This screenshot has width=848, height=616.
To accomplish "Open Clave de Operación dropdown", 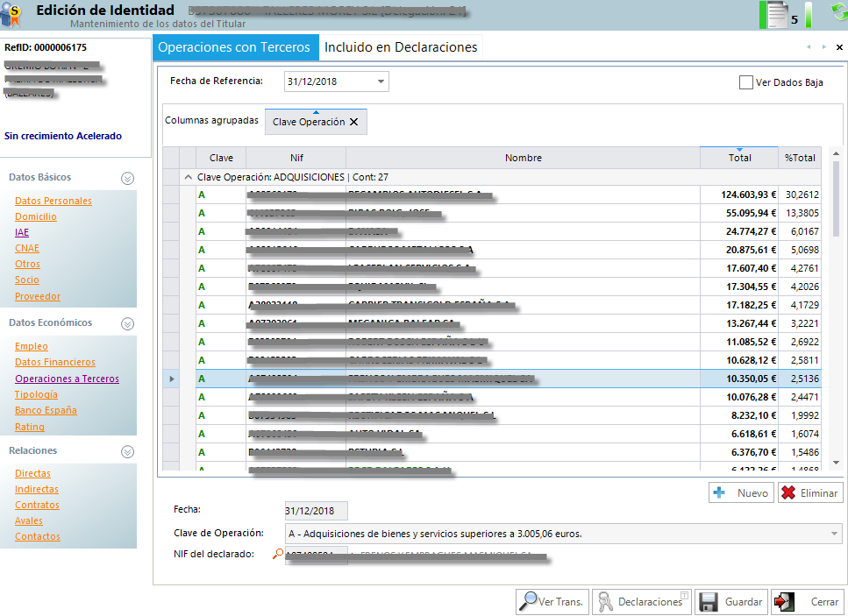I will 834,534.
